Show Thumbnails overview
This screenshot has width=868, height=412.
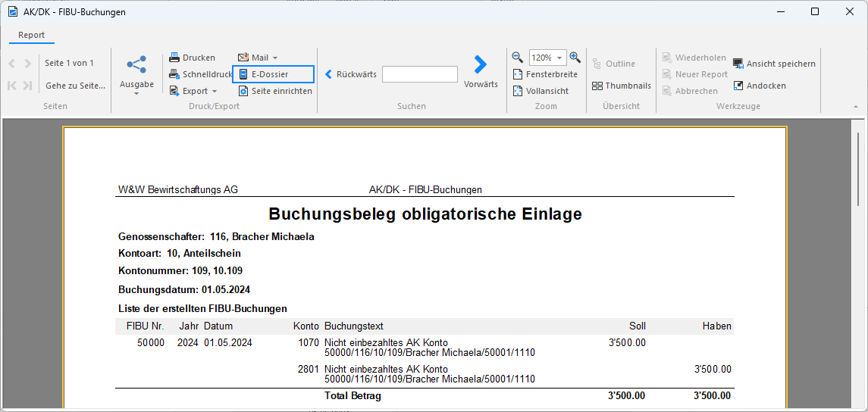click(621, 86)
